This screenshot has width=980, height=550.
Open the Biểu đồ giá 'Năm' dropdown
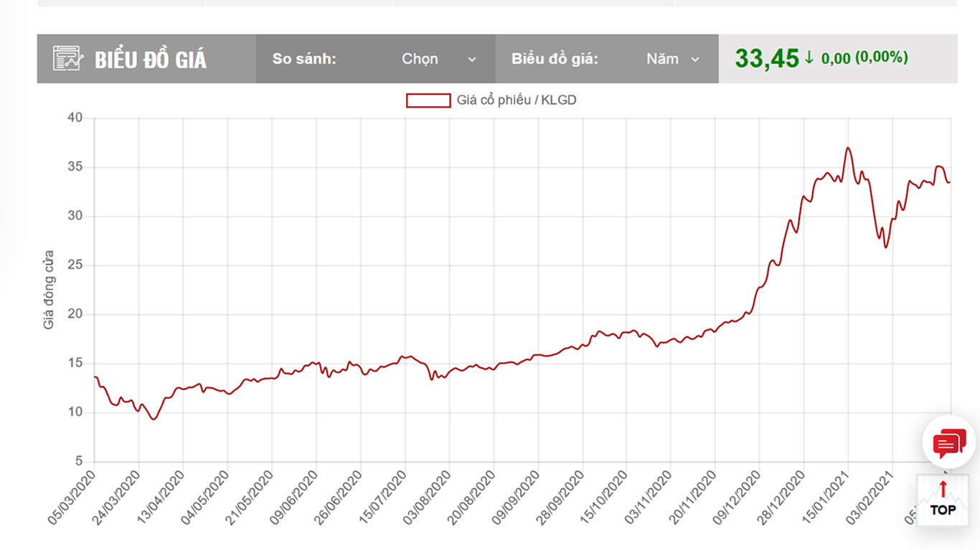point(672,59)
